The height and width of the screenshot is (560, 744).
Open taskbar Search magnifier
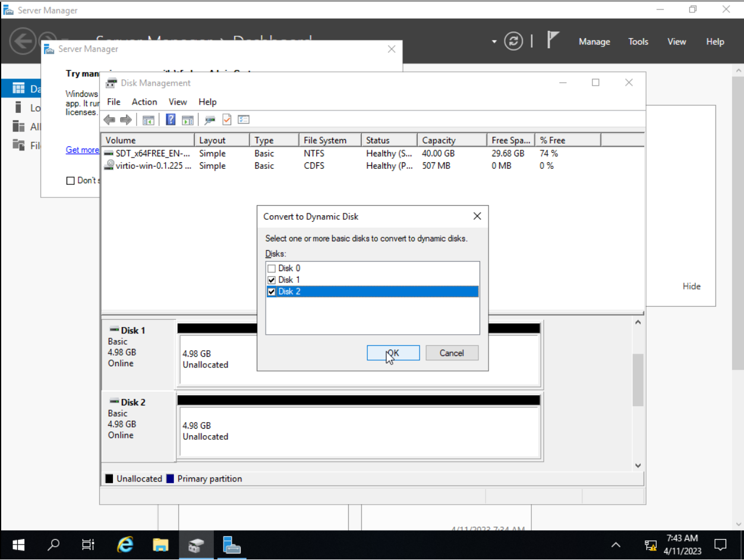[53, 545]
